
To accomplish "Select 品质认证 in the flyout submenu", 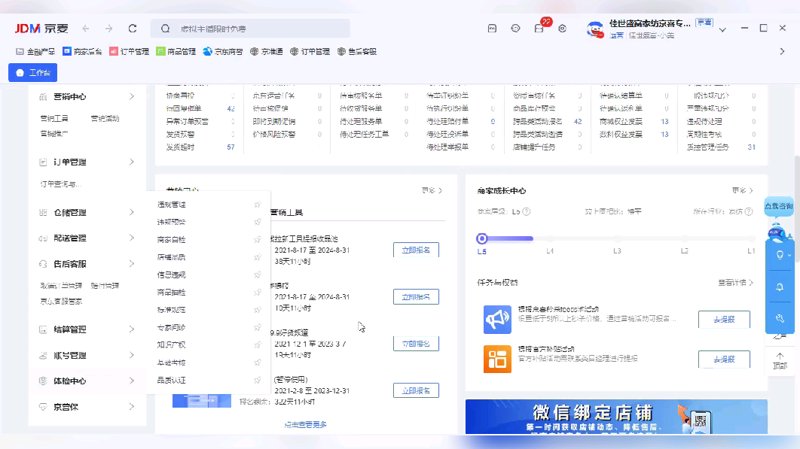I will pyautogui.click(x=171, y=380).
